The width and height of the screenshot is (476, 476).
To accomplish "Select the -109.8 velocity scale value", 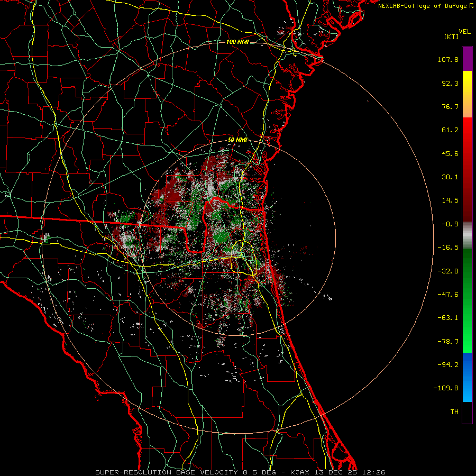I will (x=446, y=388).
